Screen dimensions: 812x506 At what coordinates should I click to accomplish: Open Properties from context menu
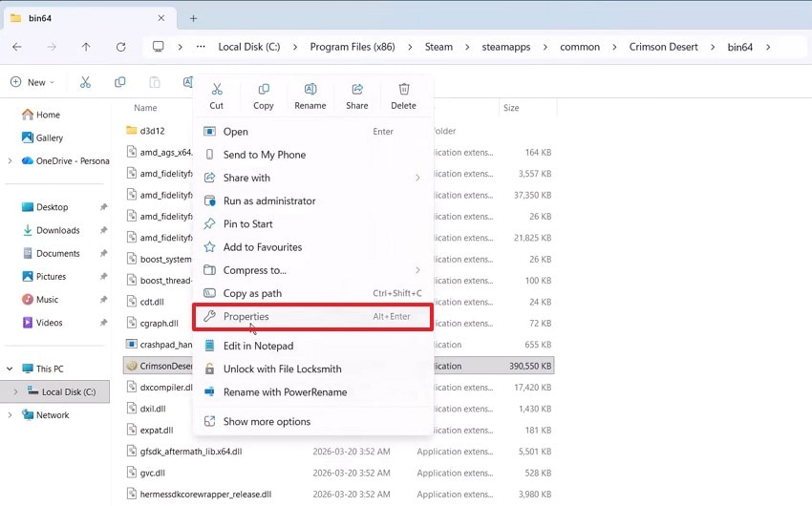point(312,317)
